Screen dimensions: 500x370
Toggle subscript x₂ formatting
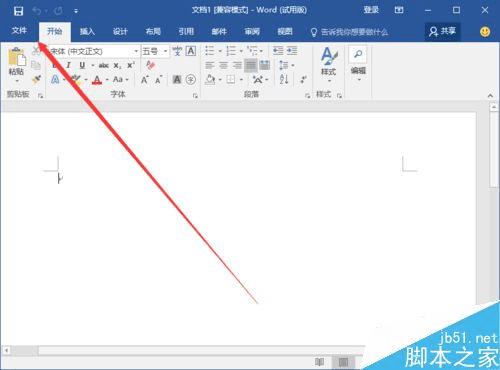pyautogui.click(x=117, y=66)
